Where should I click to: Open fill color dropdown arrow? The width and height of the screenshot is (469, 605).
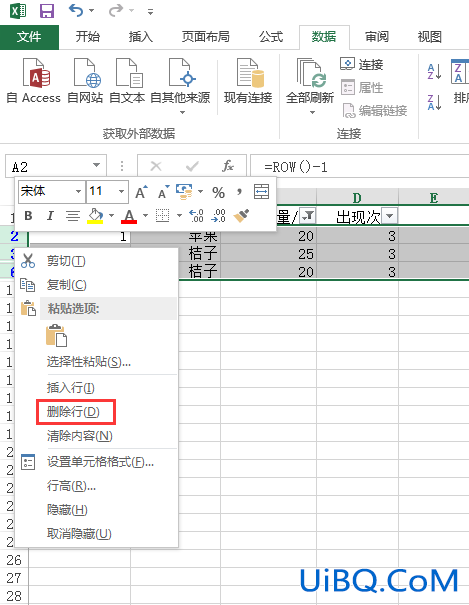coord(111,216)
